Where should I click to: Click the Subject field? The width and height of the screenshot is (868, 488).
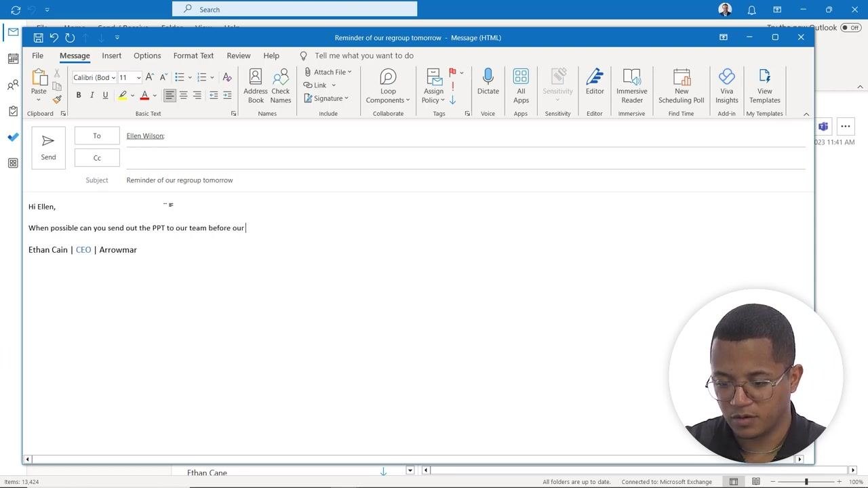tap(465, 180)
